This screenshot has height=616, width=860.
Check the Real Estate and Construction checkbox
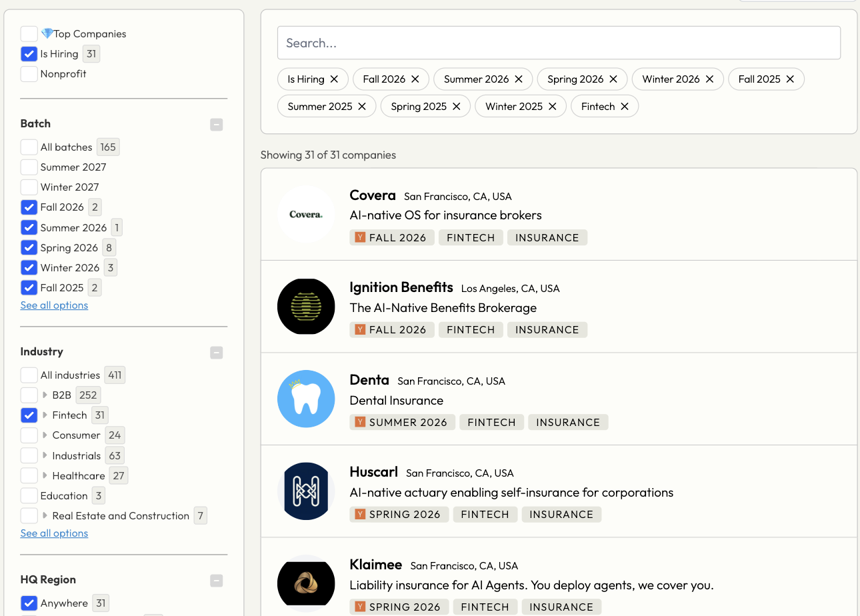click(29, 516)
